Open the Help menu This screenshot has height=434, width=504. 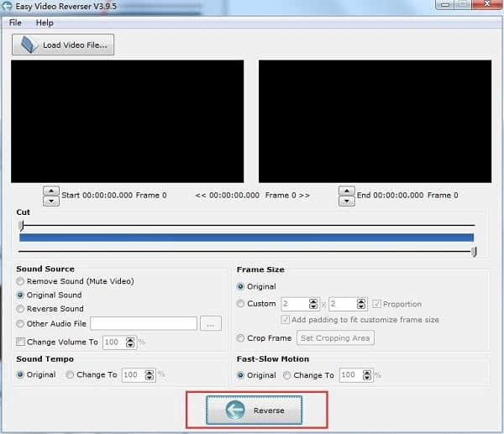point(45,23)
